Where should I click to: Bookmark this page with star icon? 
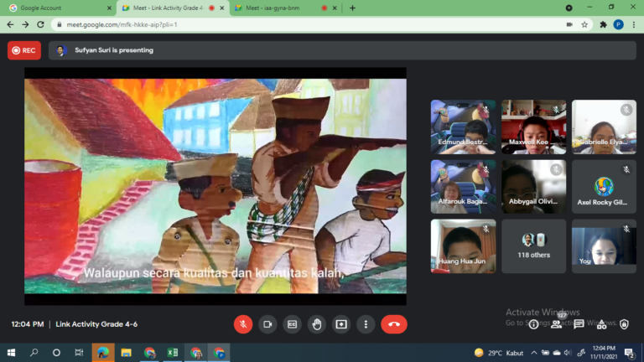coord(584,24)
